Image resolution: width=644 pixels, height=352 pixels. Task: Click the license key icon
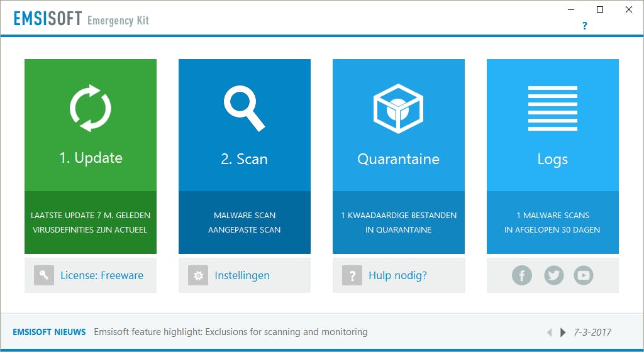coord(44,275)
